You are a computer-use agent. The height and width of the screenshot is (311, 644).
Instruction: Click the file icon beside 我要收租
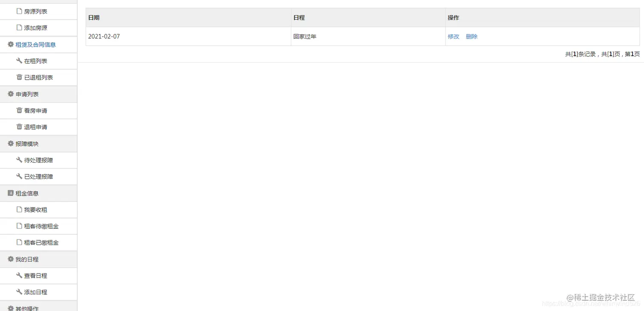(19, 210)
